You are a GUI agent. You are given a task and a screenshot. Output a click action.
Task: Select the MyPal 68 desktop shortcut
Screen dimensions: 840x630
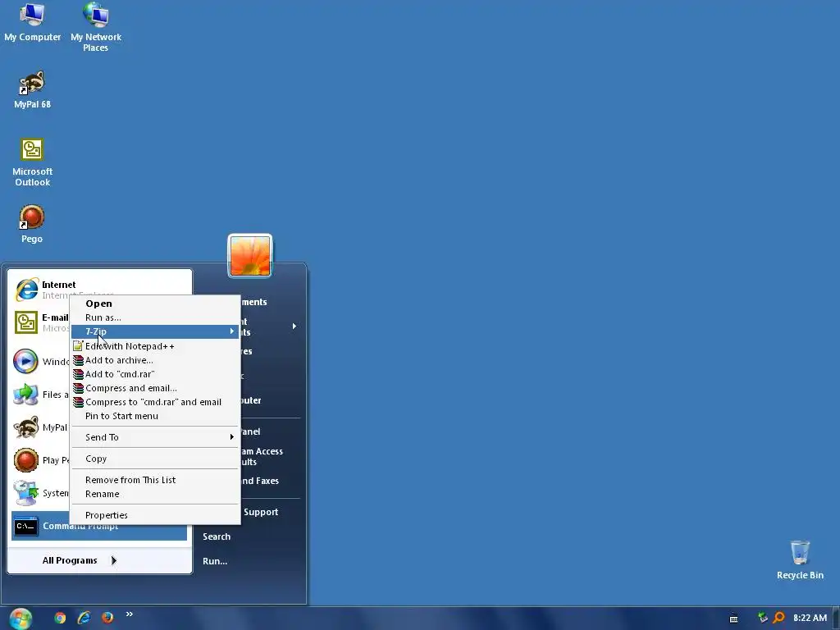tap(32, 89)
